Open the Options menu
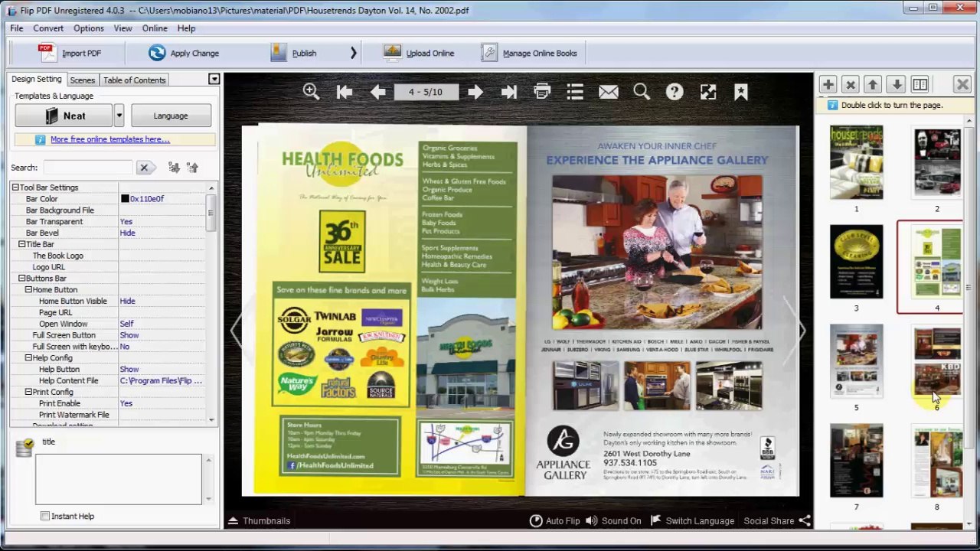The width and height of the screenshot is (980, 551). [x=89, y=28]
